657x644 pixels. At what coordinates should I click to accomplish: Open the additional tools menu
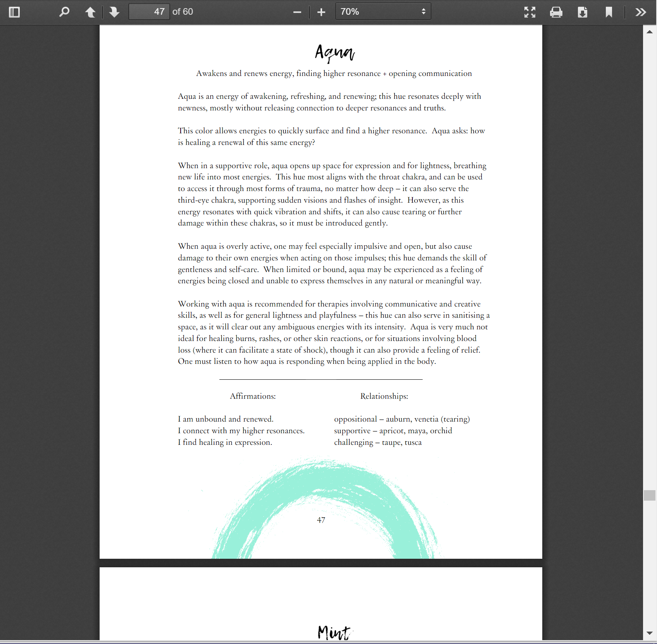point(640,12)
